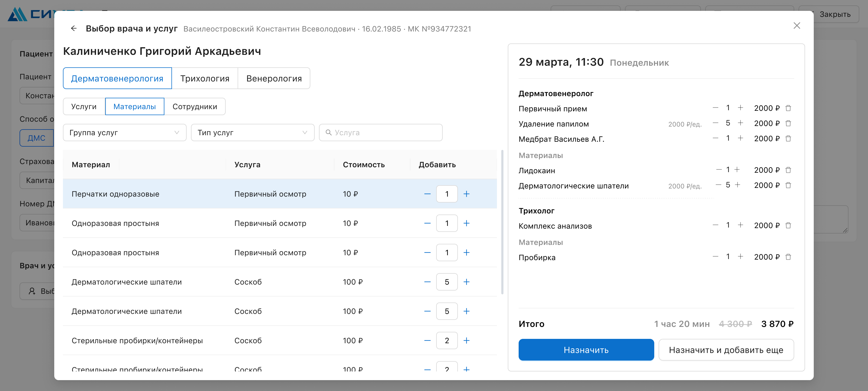The width and height of the screenshot is (868, 391).
Task: Switch to the Услуги sub-tab
Action: (x=84, y=107)
